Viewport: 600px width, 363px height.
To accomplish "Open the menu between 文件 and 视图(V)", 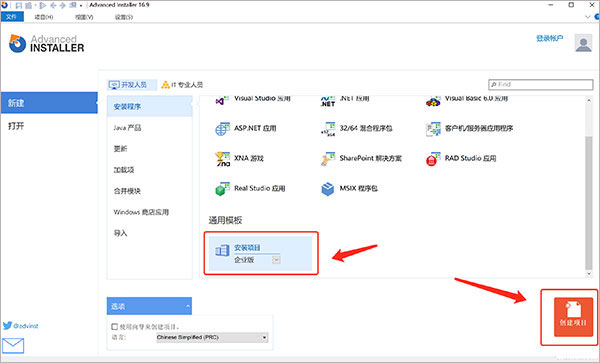I will point(44,17).
